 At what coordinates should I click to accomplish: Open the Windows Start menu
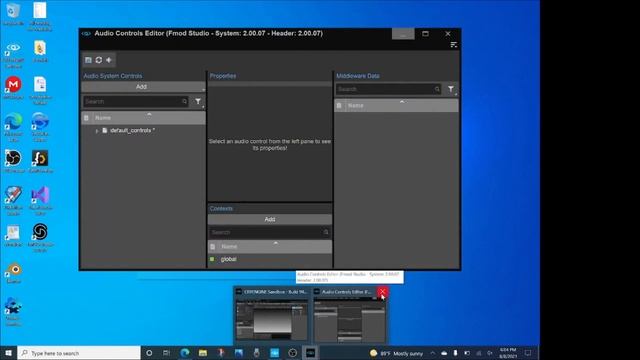point(8,353)
